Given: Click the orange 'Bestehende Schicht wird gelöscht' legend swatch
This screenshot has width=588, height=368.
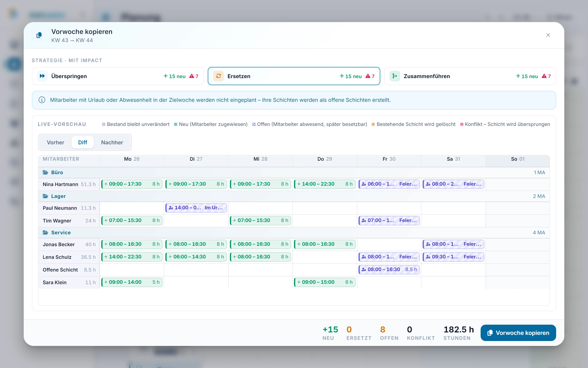Looking at the screenshot, I should [x=373, y=124].
